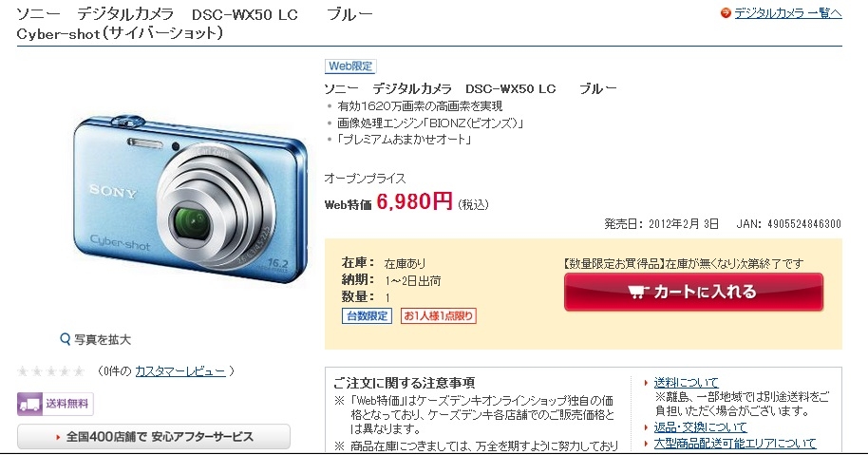Click the shopping cart icon on the red button

pos(638,292)
